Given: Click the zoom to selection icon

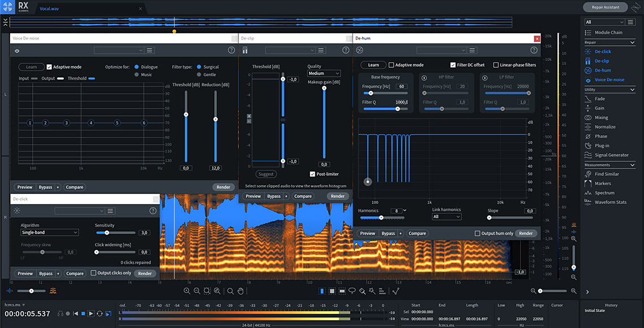Looking at the screenshot, I should coord(207,291).
